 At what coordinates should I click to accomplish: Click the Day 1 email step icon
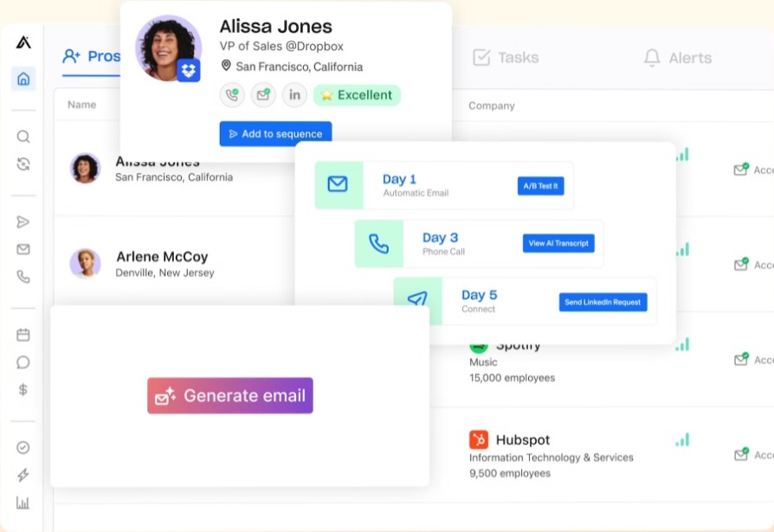point(339,184)
